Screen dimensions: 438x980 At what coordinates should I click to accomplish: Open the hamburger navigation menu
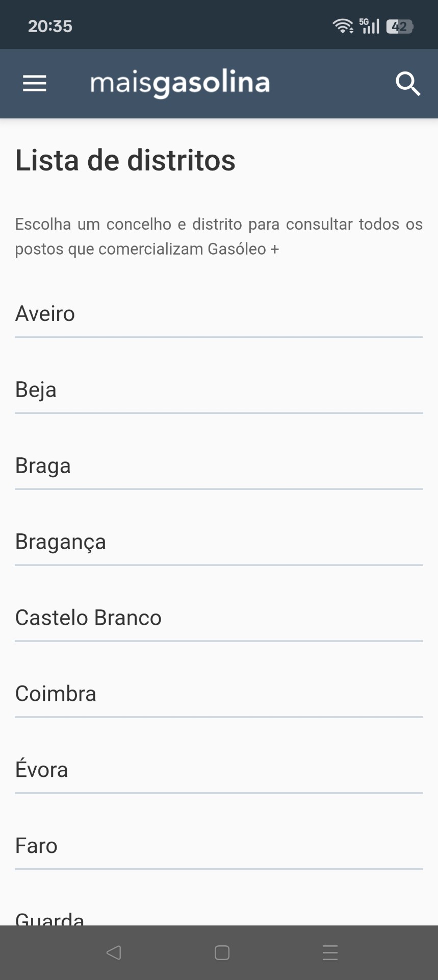(x=35, y=83)
